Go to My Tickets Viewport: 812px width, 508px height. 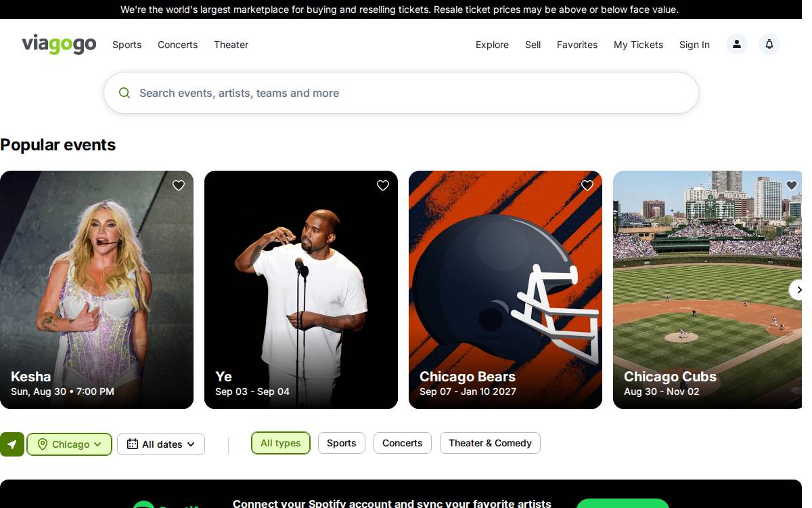tap(638, 45)
